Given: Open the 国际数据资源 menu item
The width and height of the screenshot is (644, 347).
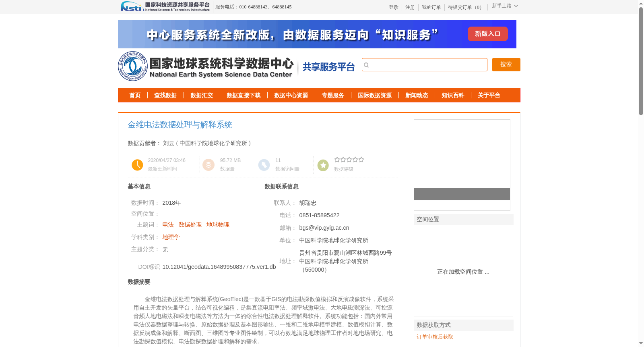Looking at the screenshot, I should pos(375,96).
